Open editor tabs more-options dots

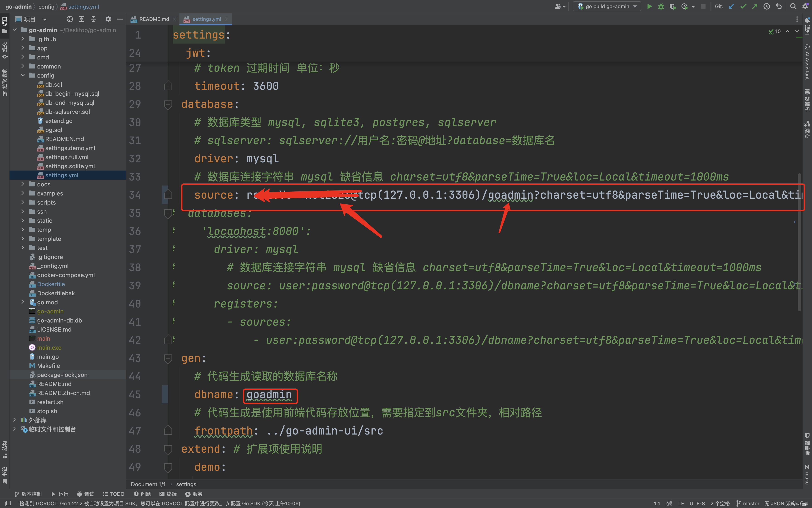[x=797, y=19]
